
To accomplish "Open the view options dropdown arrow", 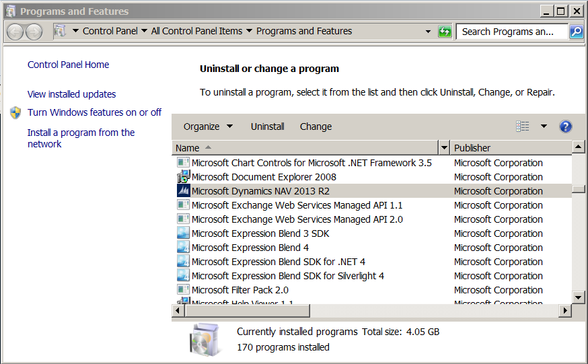I will [544, 126].
